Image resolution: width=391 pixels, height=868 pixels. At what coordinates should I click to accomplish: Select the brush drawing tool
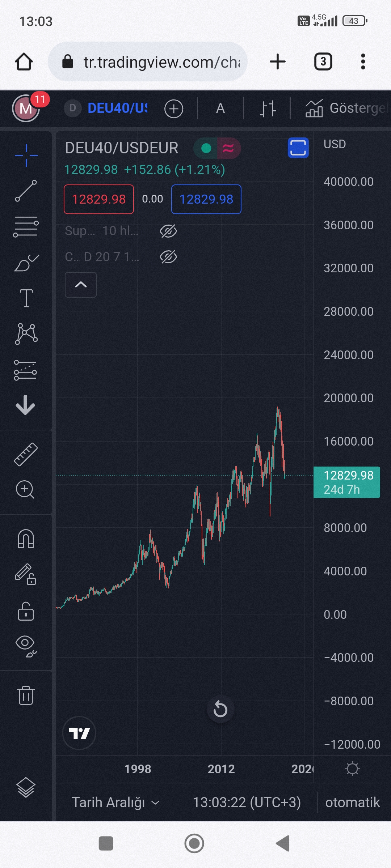coord(26,263)
